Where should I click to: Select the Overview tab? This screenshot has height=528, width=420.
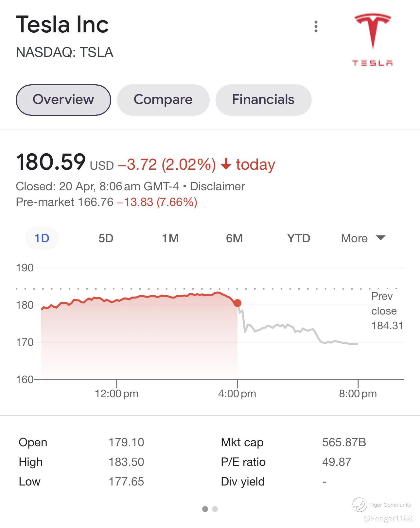click(x=63, y=100)
